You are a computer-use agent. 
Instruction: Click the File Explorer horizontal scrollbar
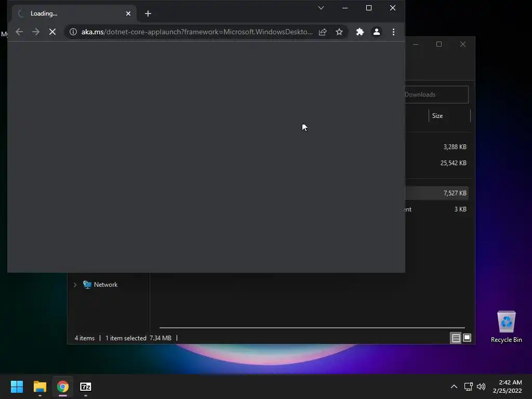pos(312,328)
